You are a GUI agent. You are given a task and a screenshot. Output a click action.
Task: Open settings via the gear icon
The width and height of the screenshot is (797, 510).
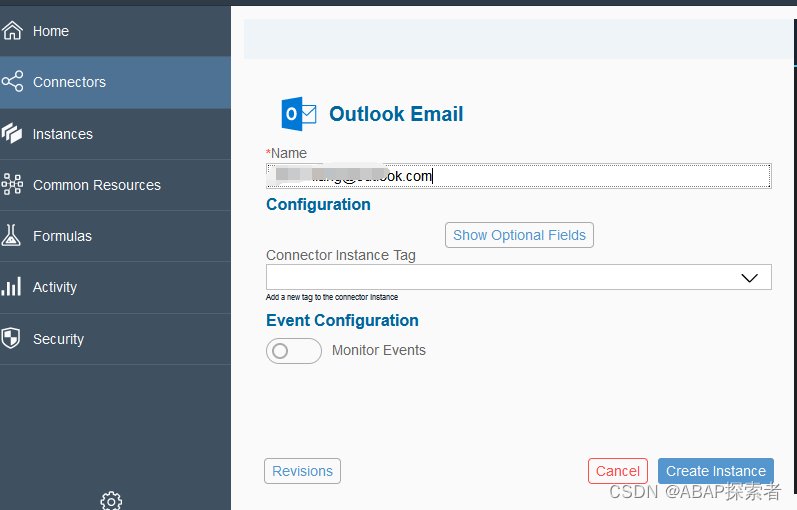tap(111, 501)
